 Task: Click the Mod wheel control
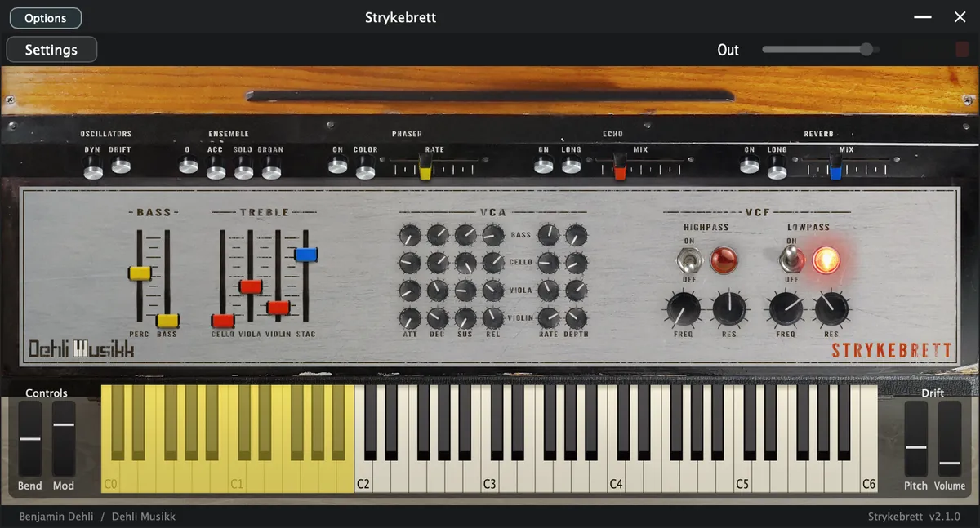click(64, 439)
